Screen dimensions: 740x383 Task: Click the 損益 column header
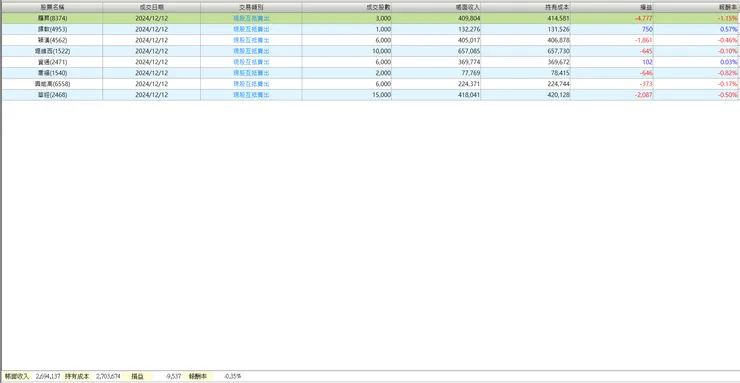click(x=612, y=8)
